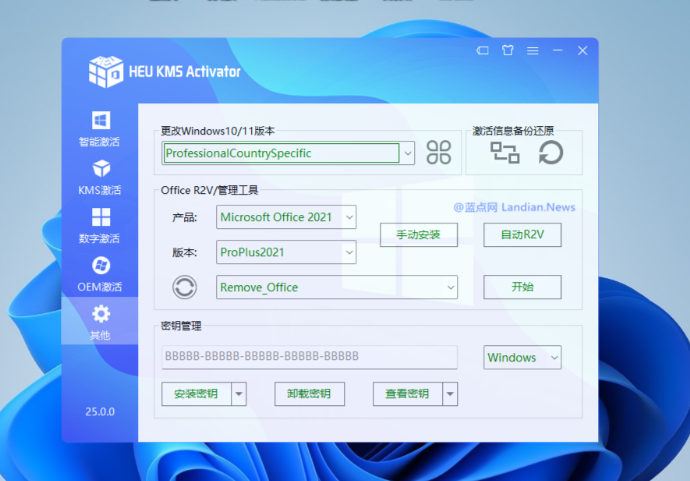Open the 数字激活 digital activation tab
The image size is (690, 481).
click(x=100, y=226)
